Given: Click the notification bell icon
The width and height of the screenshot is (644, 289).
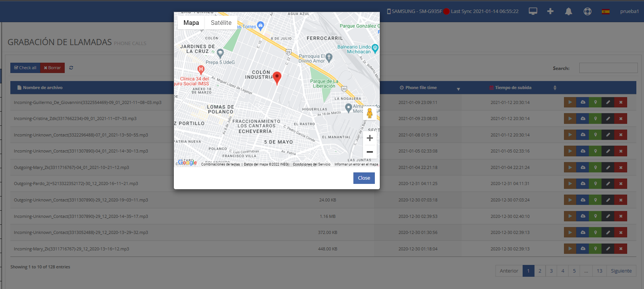Looking at the screenshot, I should pyautogui.click(x=569, y=11).
